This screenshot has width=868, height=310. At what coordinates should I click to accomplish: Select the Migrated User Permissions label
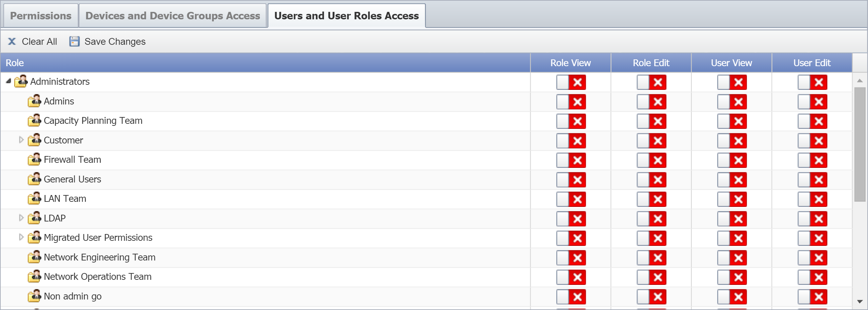(x=98, y=238)
